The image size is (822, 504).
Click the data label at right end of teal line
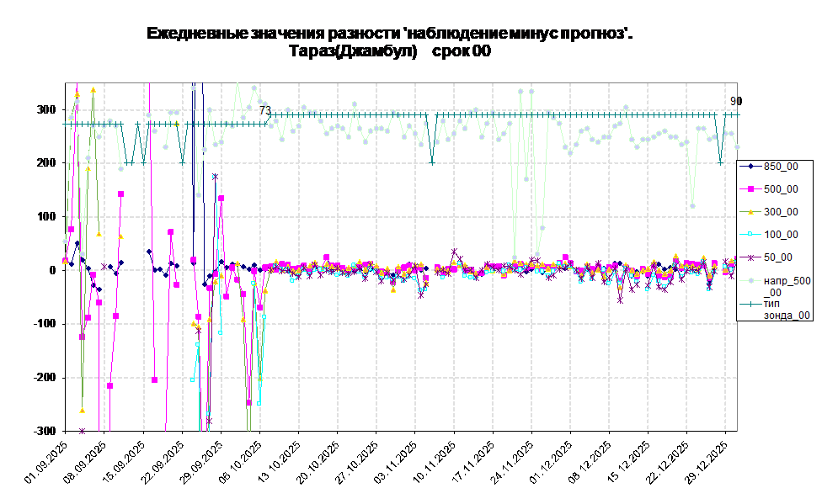point(734,101)
